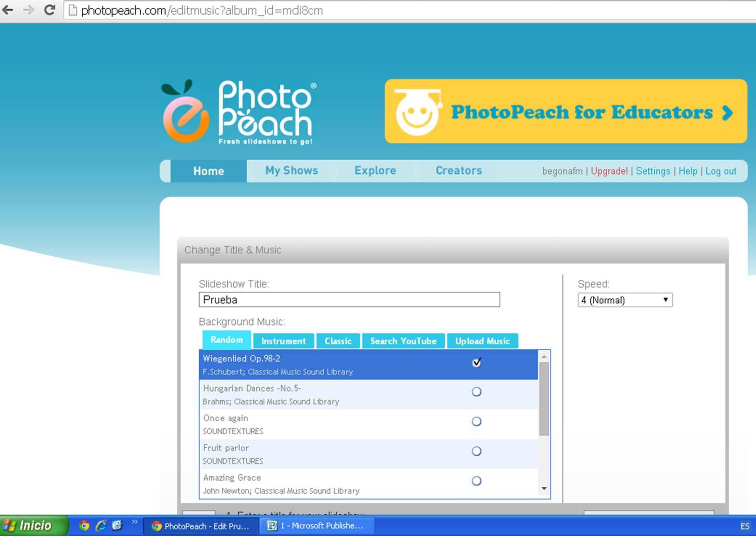Open the Upload Music tab

pyautogui.click(x=482, y=341)
